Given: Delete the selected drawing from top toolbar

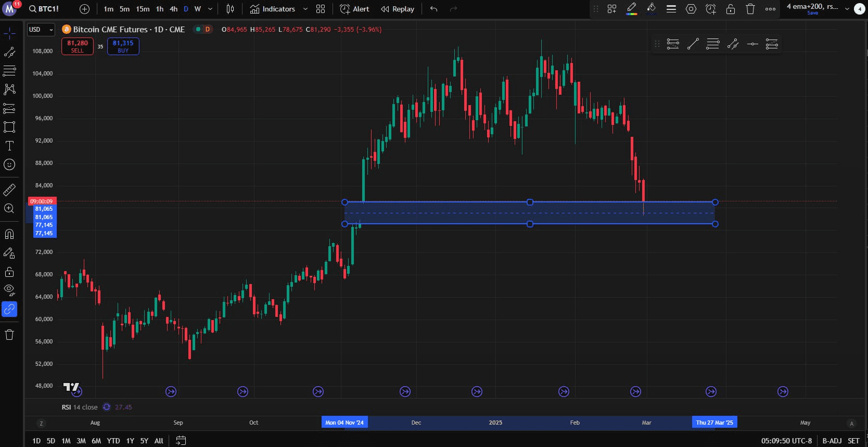Looking at the screenshot, I should click(750, 9).
